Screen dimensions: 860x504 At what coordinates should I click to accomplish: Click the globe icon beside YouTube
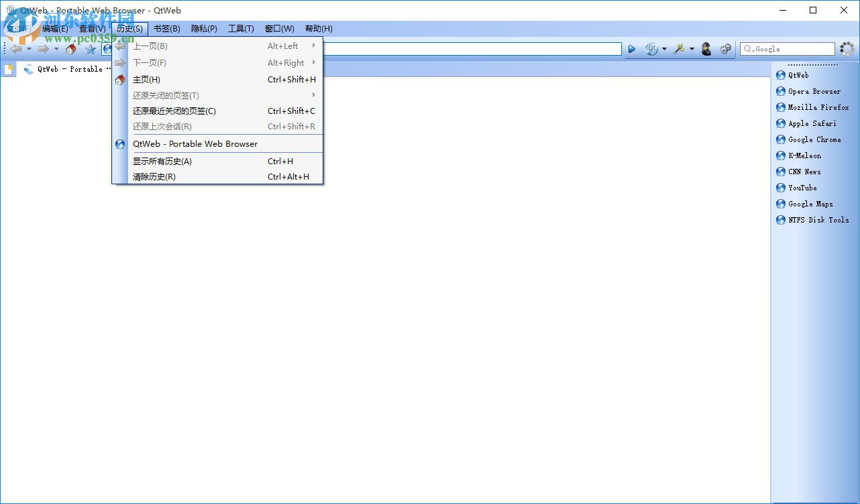(781, 188)
